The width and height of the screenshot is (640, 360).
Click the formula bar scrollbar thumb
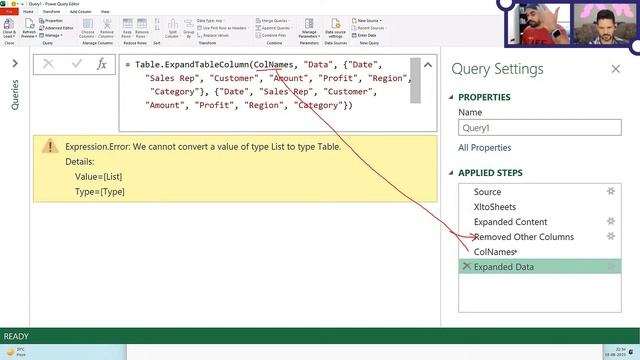(416, 80)
